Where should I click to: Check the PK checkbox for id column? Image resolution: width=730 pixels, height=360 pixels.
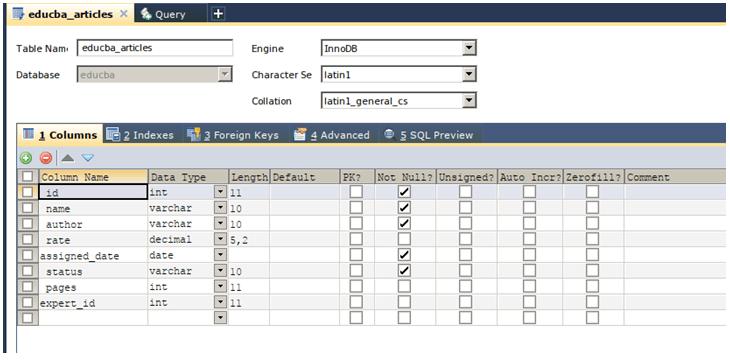[x=356, y=192]
